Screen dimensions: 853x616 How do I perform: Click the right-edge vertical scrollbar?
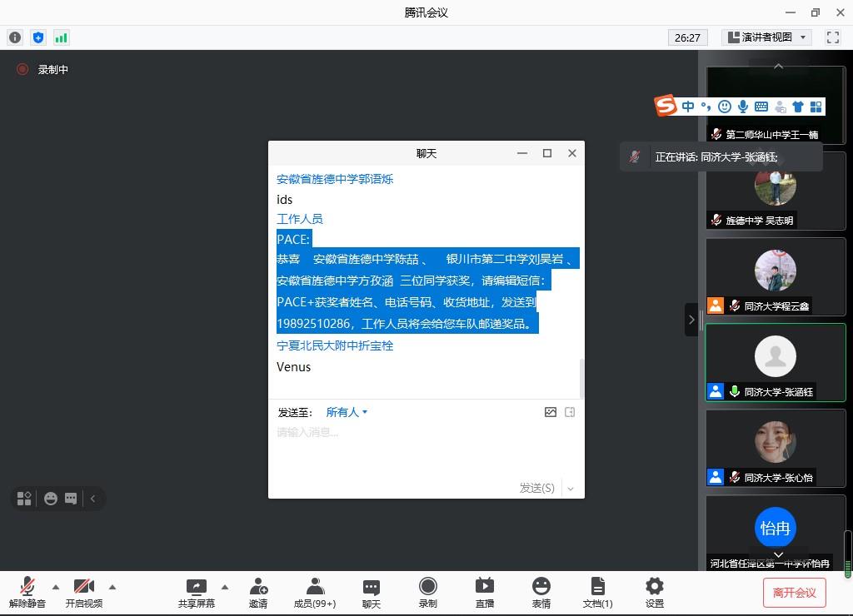[847, 554]
